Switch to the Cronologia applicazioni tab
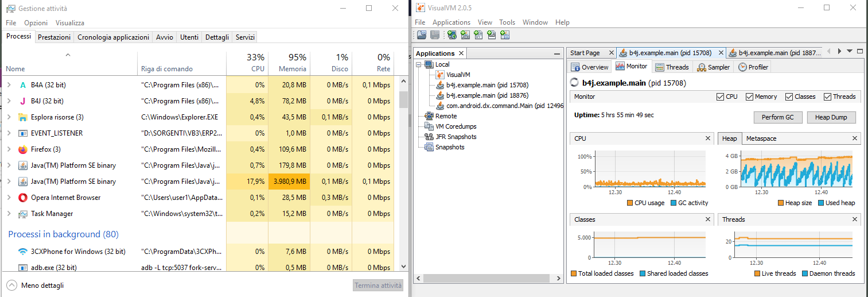This screenshot has width=868, height=297. 114,37
